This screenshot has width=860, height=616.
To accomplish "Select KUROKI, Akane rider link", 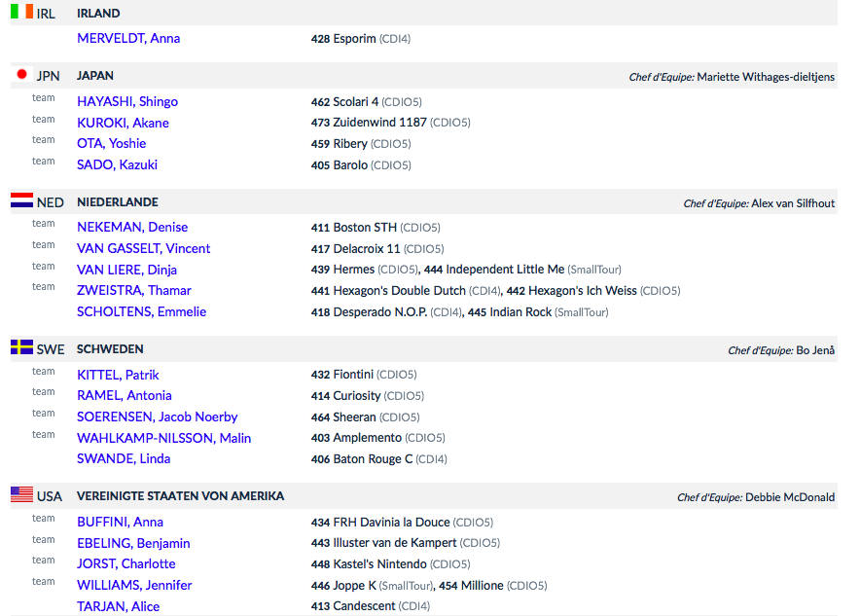I will 123,123.
